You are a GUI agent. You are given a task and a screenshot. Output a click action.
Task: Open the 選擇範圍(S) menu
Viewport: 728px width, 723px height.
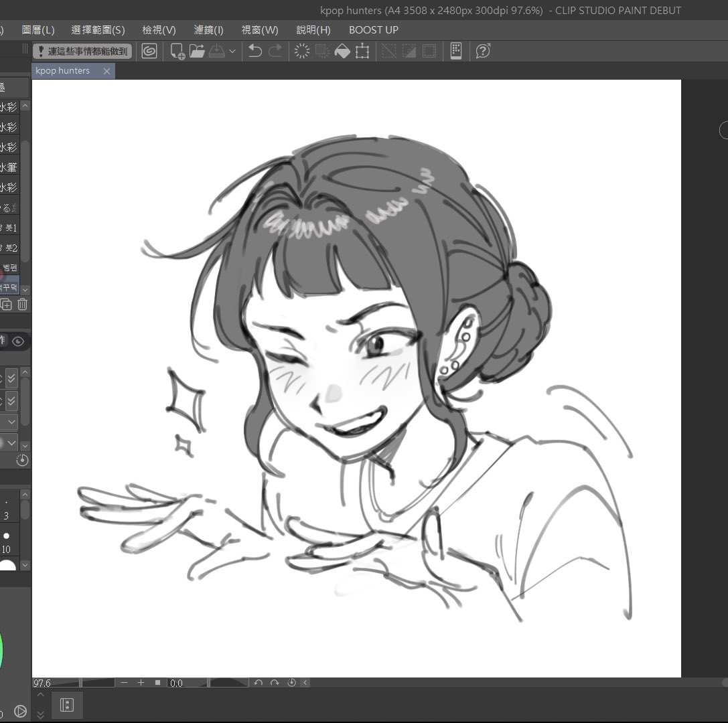98,30
